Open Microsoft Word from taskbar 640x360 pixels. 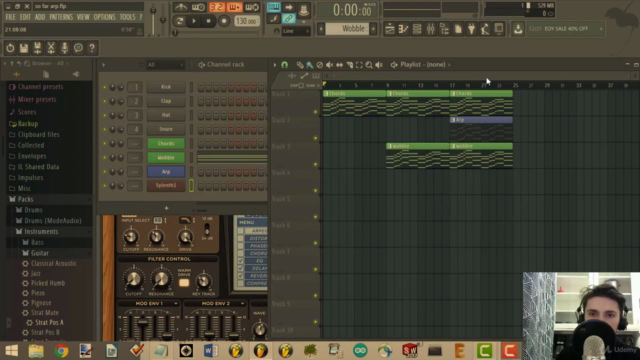coord(211,351)
